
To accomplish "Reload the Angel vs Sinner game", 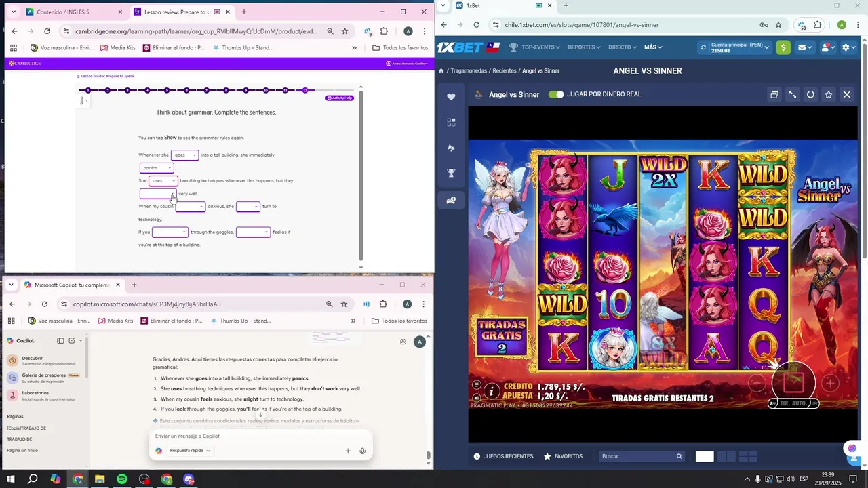I will tap(810, 95).
